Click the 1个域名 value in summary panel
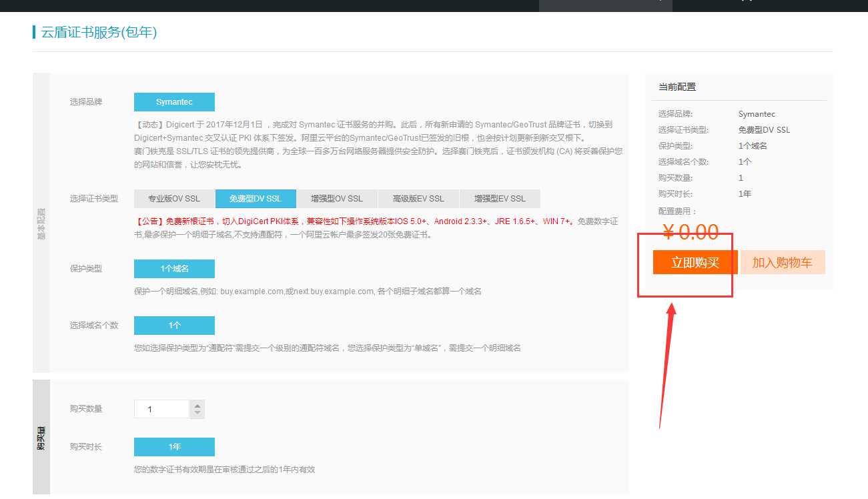The height and width of the screenshot is (499, 868). 753,146
